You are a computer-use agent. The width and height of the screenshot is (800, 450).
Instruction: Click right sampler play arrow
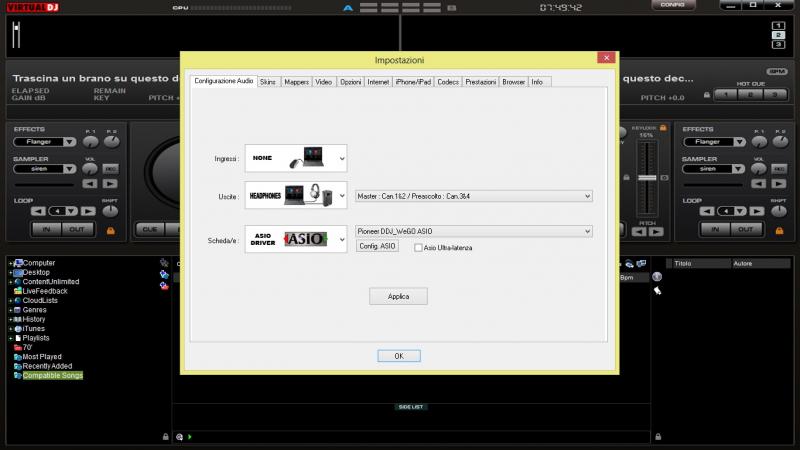[x=779, y=184]
